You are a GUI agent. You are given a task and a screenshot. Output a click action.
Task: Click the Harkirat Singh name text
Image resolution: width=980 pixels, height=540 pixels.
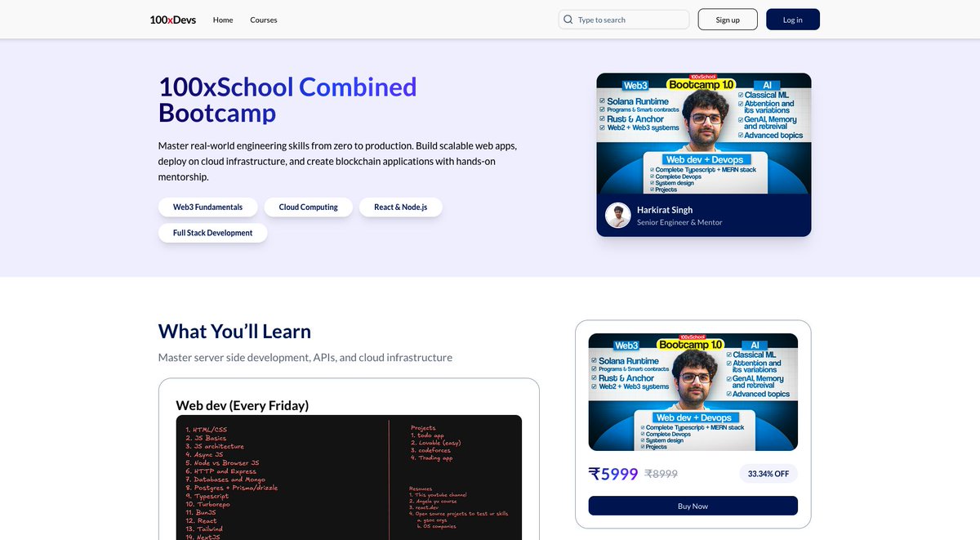click(665, 210)
